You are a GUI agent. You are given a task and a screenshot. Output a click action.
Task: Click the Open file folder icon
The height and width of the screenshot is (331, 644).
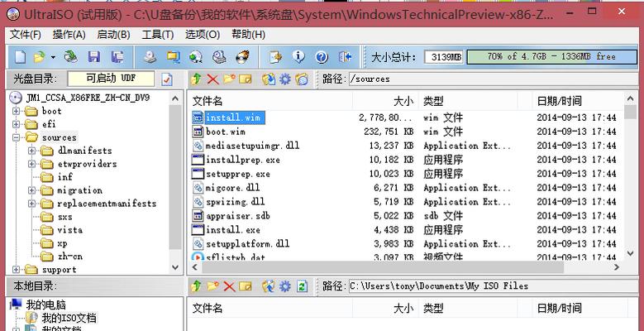[40, 57]
